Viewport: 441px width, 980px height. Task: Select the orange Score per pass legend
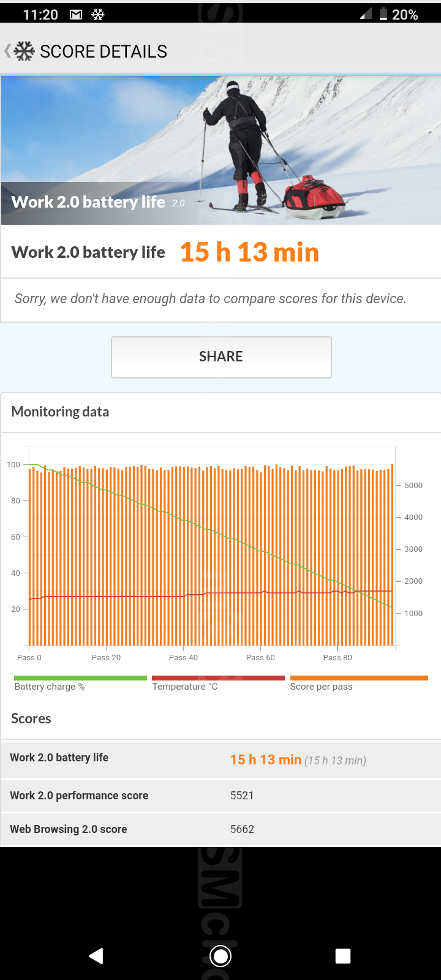[x=358, y=683]
